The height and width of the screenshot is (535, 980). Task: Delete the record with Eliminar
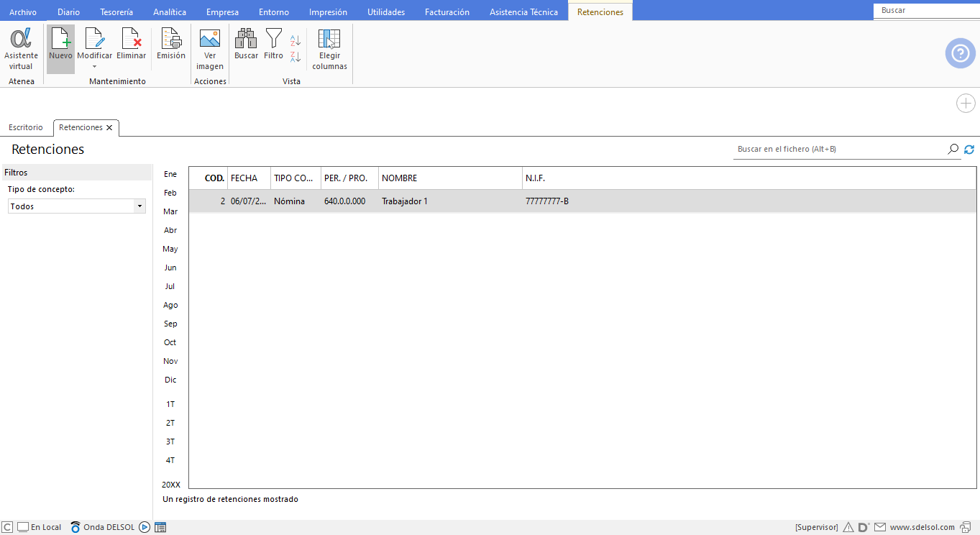pyautogui.click(x=131, y=45)
